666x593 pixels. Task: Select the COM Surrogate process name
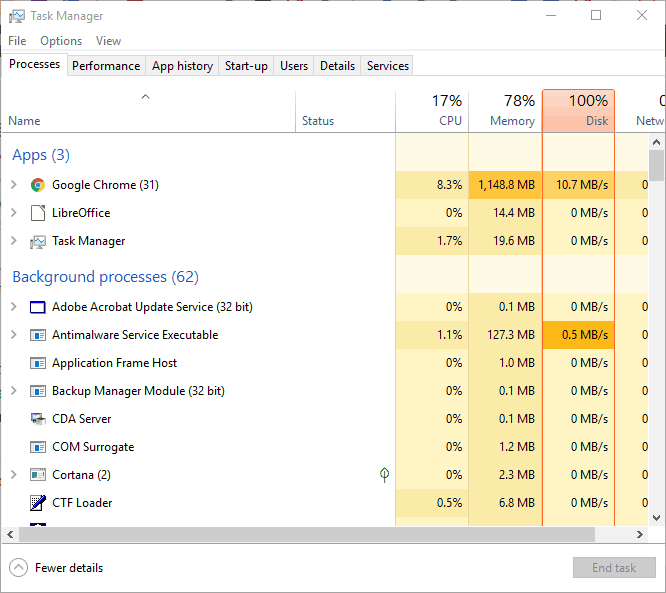(93, 447)
